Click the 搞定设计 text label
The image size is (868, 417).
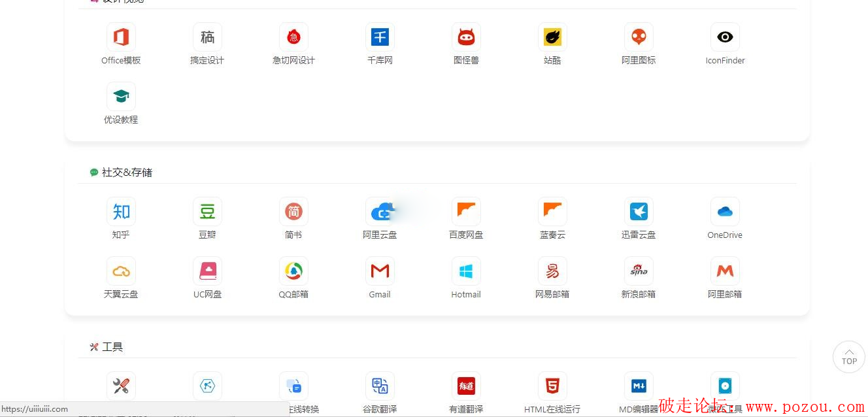click(x=207, y=61)
